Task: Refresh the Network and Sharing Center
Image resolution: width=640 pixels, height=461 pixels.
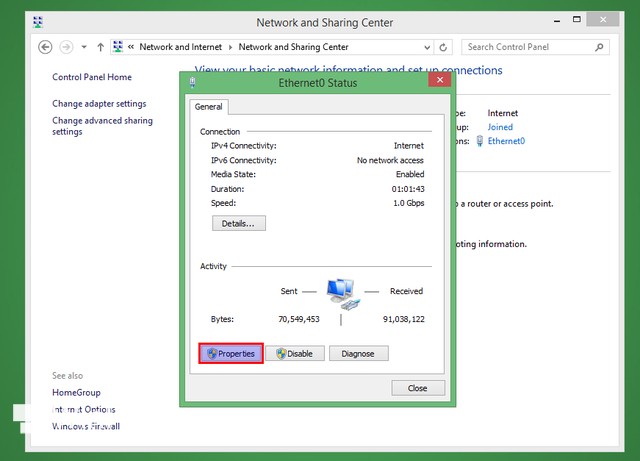Action: point(443,47)
